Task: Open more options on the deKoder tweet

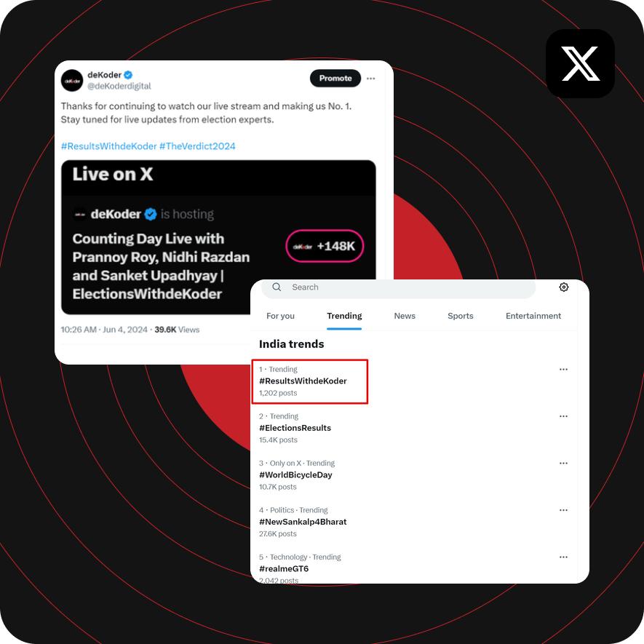Action: pyautogui.click(x=370, y=79)
